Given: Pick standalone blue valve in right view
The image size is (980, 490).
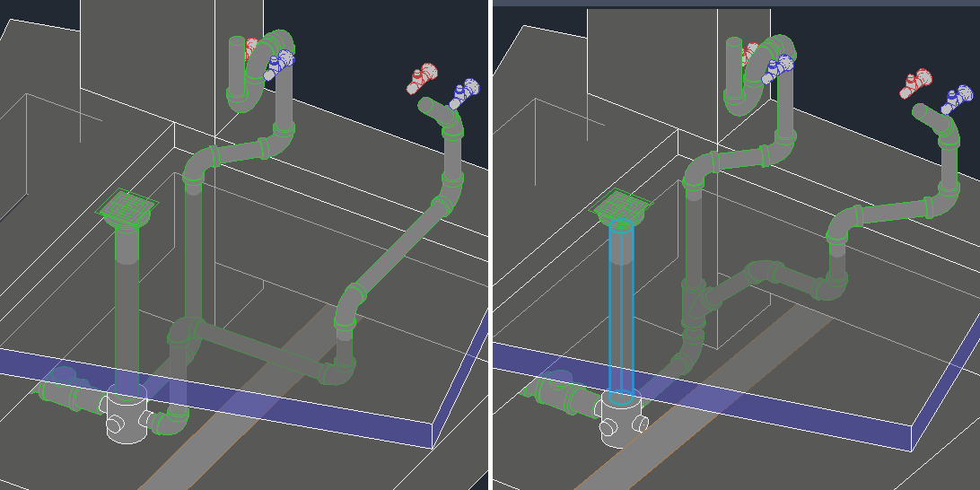Looking at the screenshot, I should pyautogui.click(x=957, y=100).
